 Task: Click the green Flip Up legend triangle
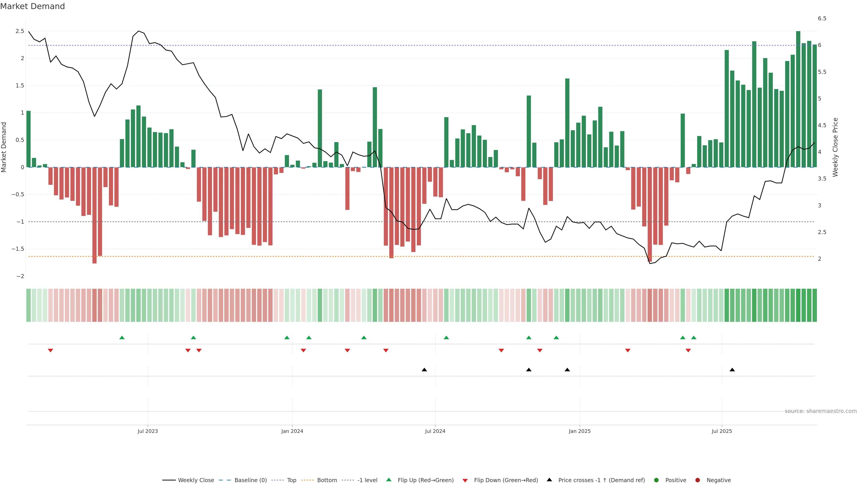tap(389, 480)
